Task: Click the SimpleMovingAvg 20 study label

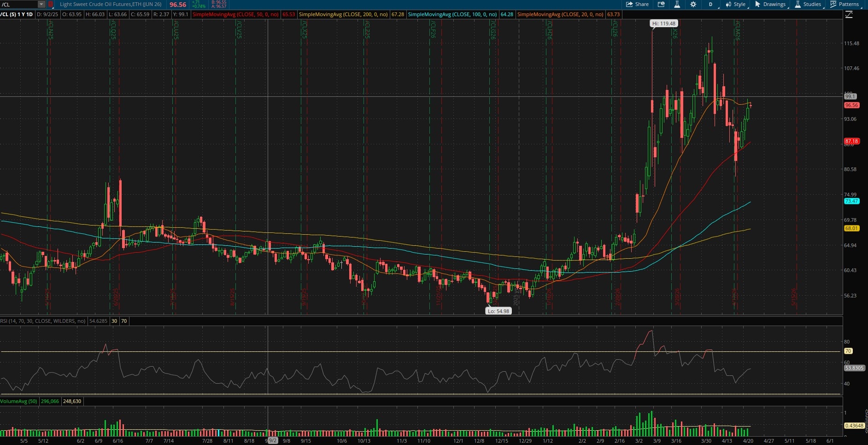Action: click(x=560, y=14)
